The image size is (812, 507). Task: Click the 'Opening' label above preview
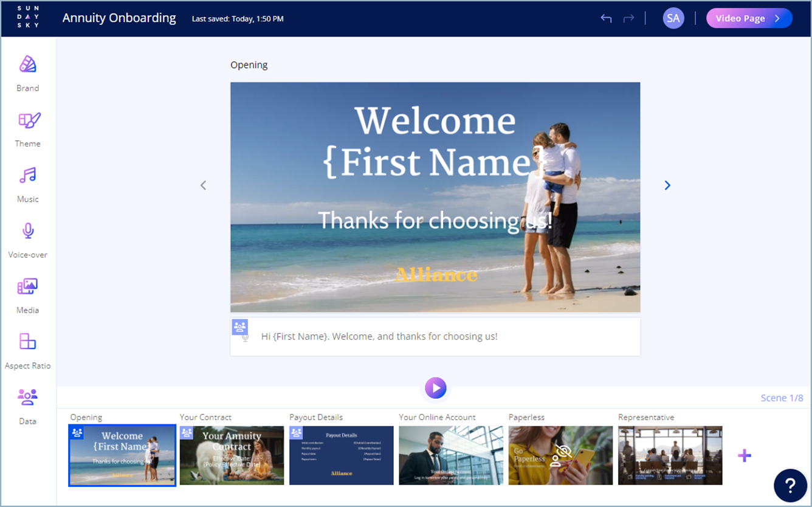click(x=249, y=65)
